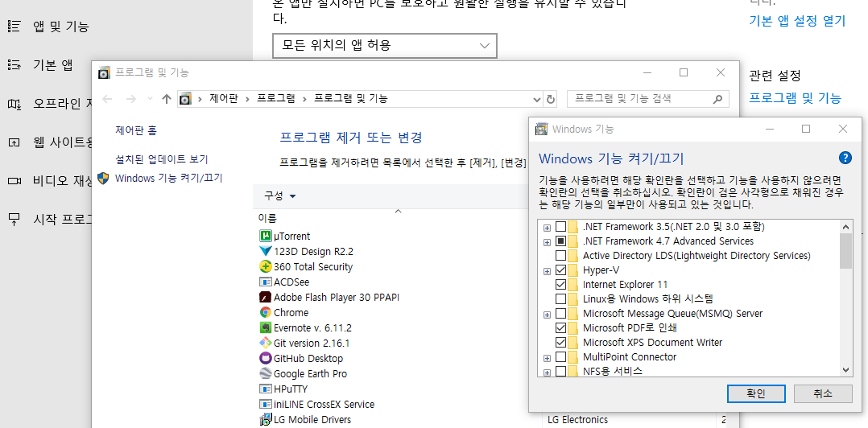Click the ACDSee program icon
This screenshot has height=428, width=868.
click(265, 282)
